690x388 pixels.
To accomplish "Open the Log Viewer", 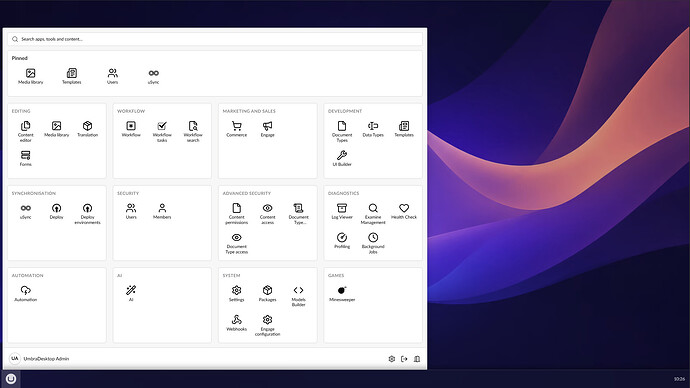I will tap(342, 212).
